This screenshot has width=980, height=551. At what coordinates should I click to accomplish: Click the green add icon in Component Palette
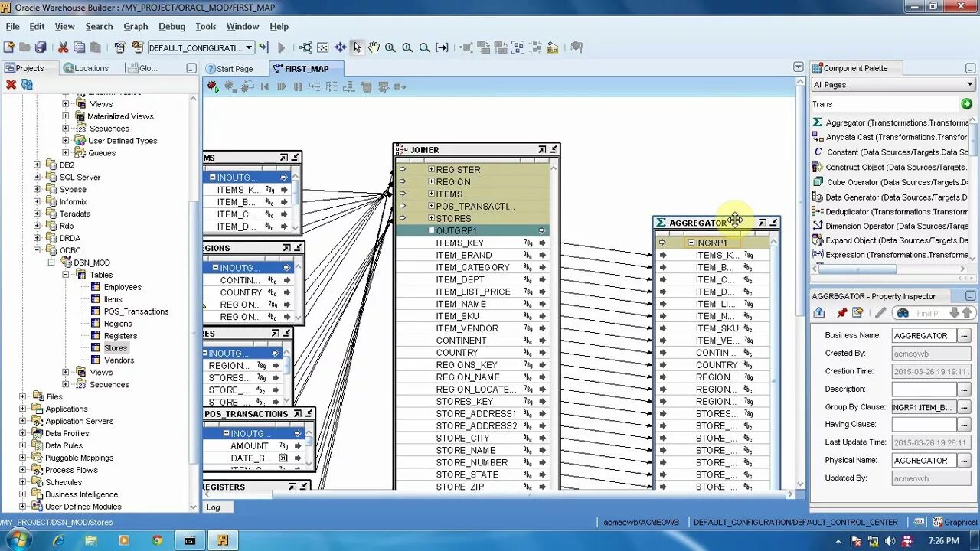pyautogui.click(x=967, y=103)
